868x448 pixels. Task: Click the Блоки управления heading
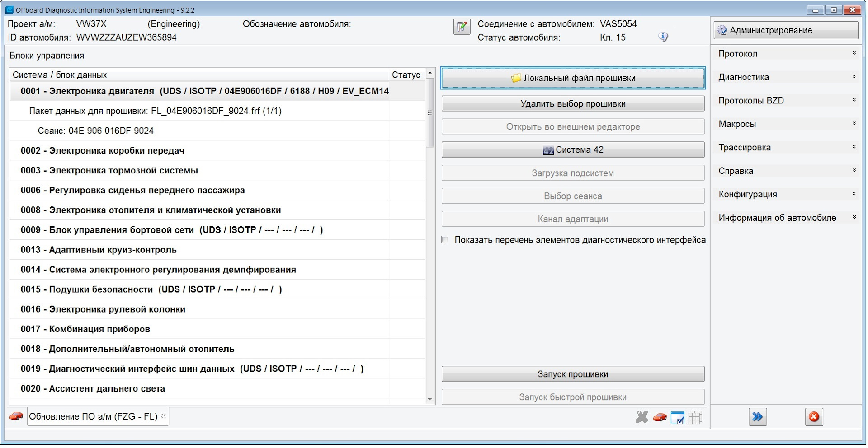click(x=47, y=56)
